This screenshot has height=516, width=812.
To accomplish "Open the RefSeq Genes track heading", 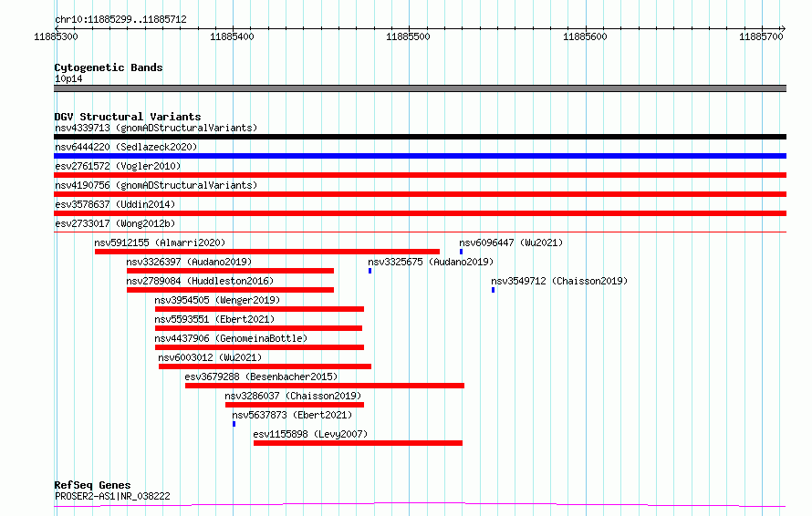I will (x=93, y=485).
